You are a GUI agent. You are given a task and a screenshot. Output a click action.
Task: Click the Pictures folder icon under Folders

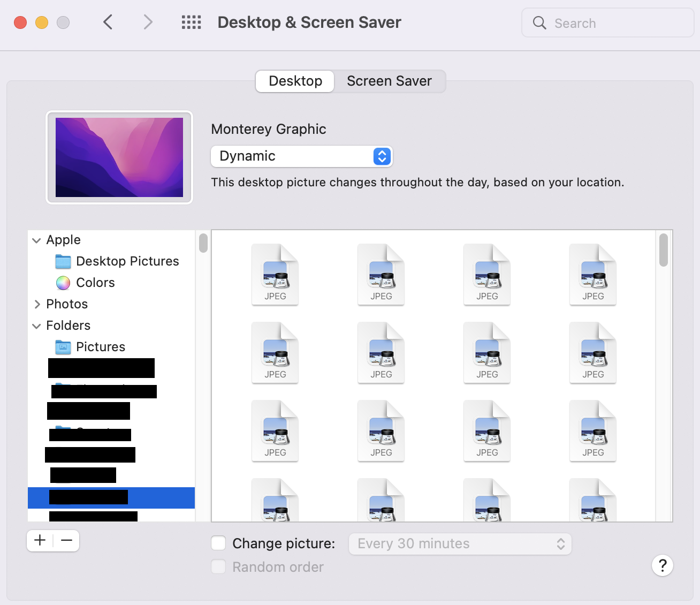point(63,347)
